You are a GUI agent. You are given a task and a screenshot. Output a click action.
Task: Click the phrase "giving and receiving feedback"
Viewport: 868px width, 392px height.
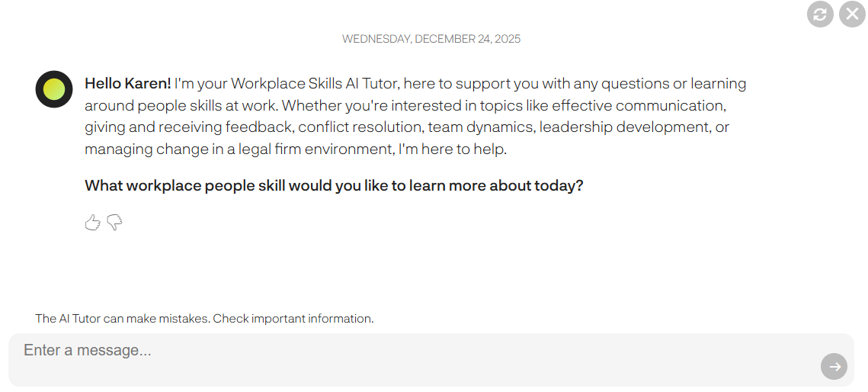[188, 127]
